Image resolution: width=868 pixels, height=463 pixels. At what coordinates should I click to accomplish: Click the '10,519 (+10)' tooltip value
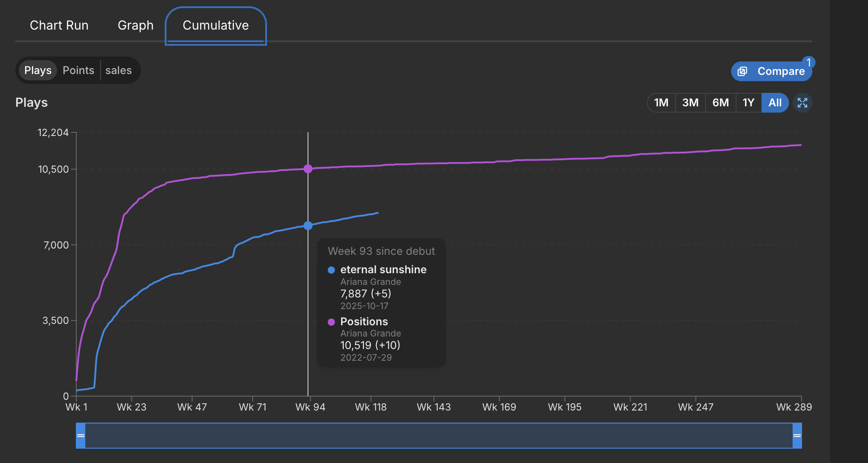click(x=370, y=345)
